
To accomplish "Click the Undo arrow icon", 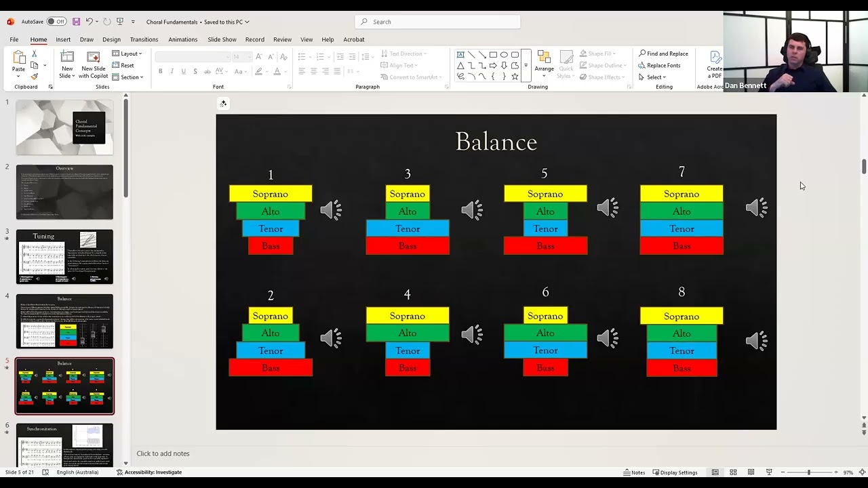I will [x=89, y=22].
